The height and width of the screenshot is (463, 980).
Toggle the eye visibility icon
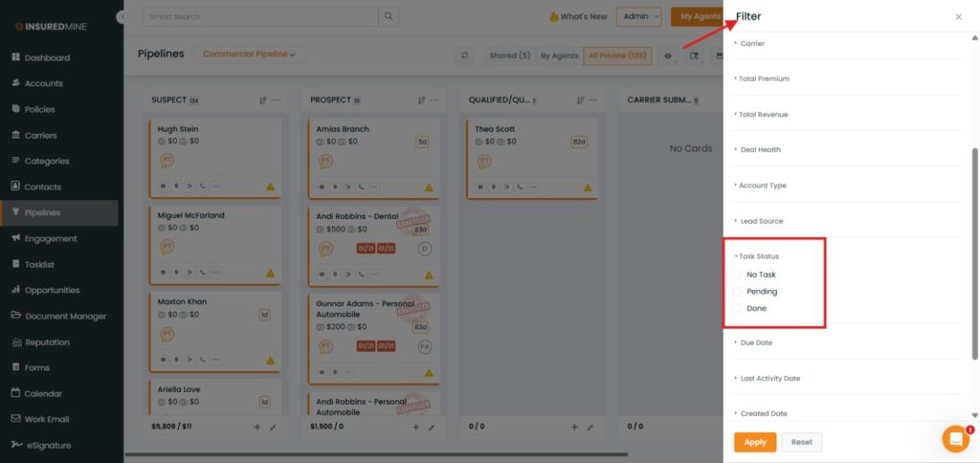coord(668,55)
